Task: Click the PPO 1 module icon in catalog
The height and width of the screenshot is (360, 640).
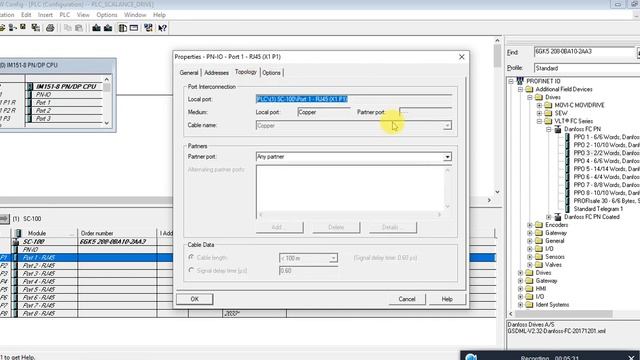Action: [x=567, y=137]
